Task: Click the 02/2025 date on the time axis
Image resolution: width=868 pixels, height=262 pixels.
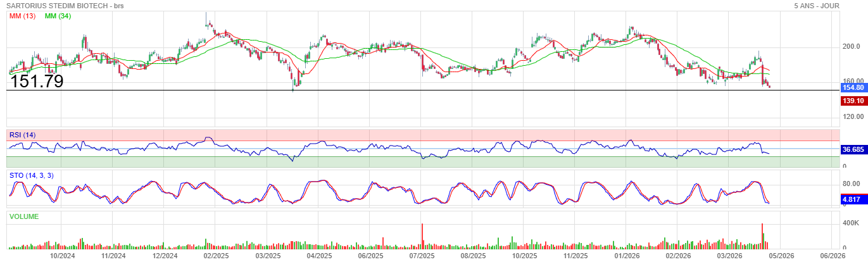Action: tap(216, 256)
